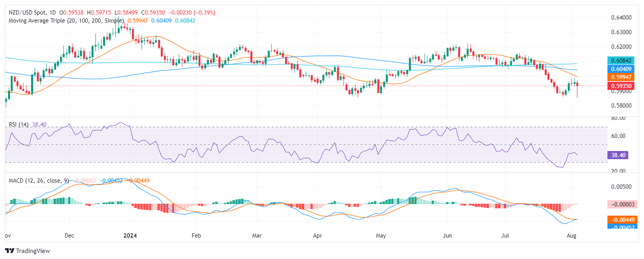Viewport: 644px width, 259px height.
Task: Click the red 0.59350 current price tag
Action: (622, 86)
